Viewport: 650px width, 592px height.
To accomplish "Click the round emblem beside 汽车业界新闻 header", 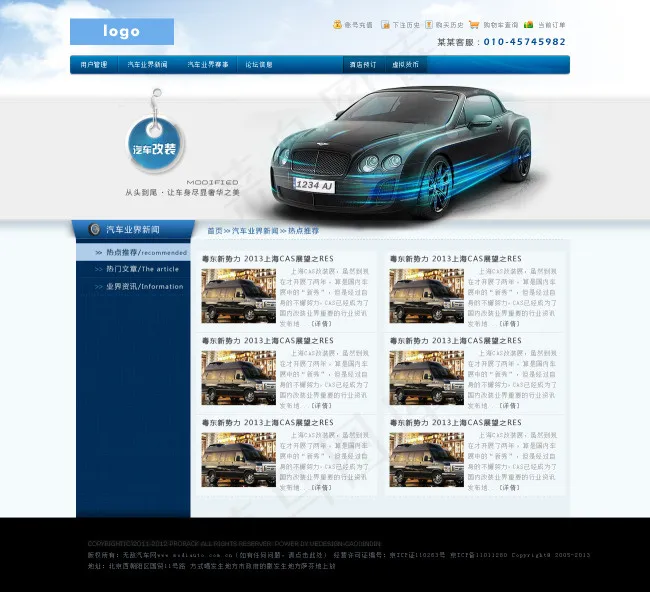I will 94,230.
